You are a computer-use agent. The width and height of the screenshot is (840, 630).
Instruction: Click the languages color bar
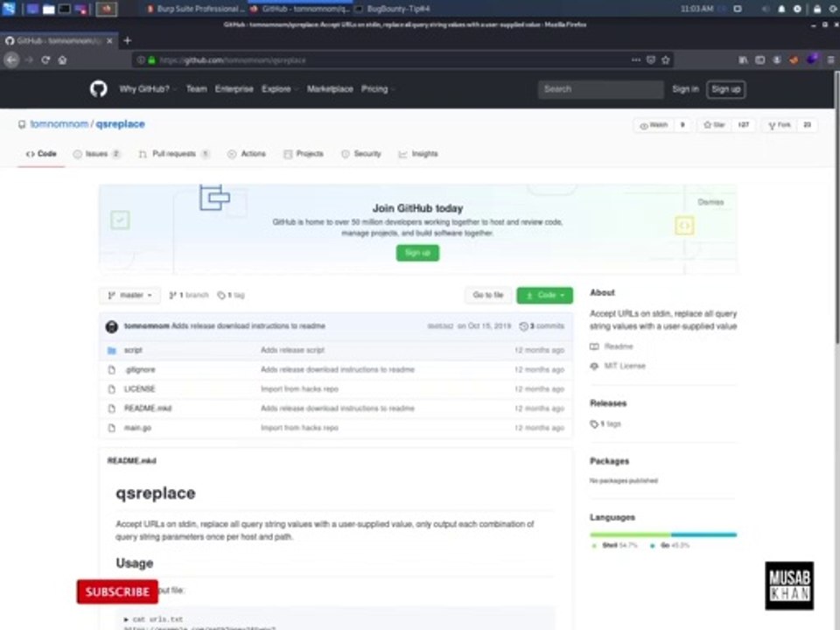(663, 535)
